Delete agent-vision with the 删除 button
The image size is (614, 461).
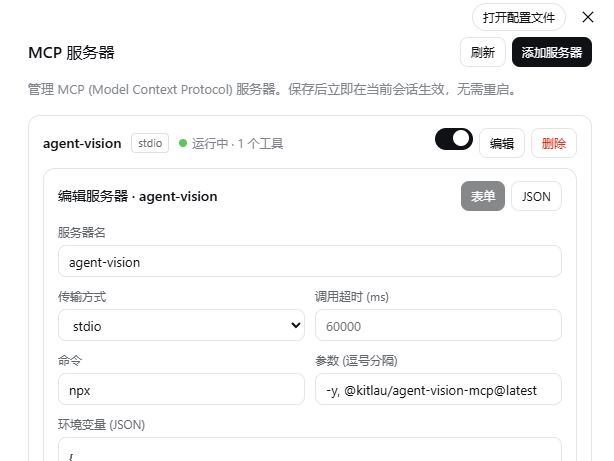click(x=554, y=143)
